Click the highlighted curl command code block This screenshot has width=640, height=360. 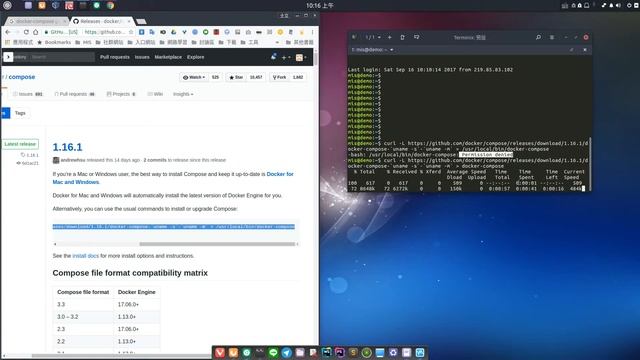pos(173,227)
